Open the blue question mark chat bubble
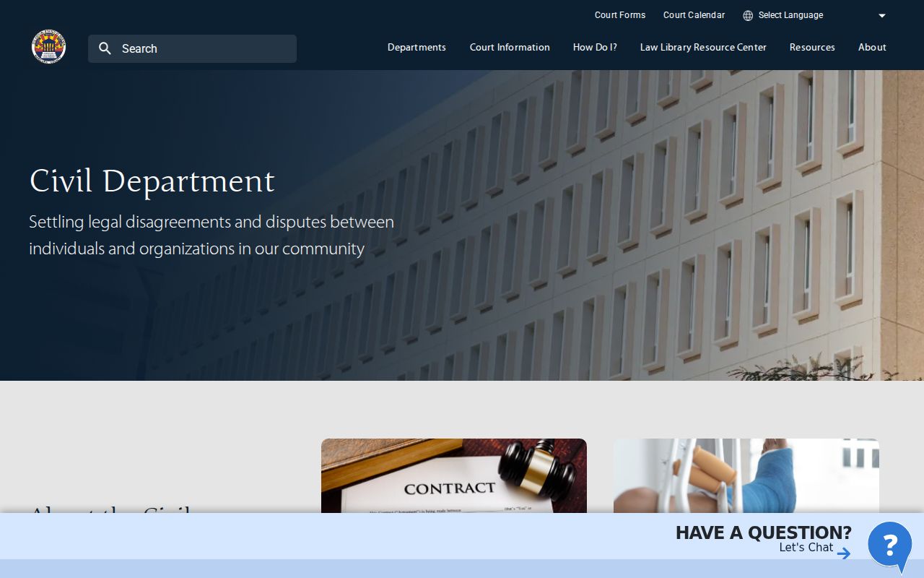The height and width of the screenshot is (578, 924). (890, 546)
